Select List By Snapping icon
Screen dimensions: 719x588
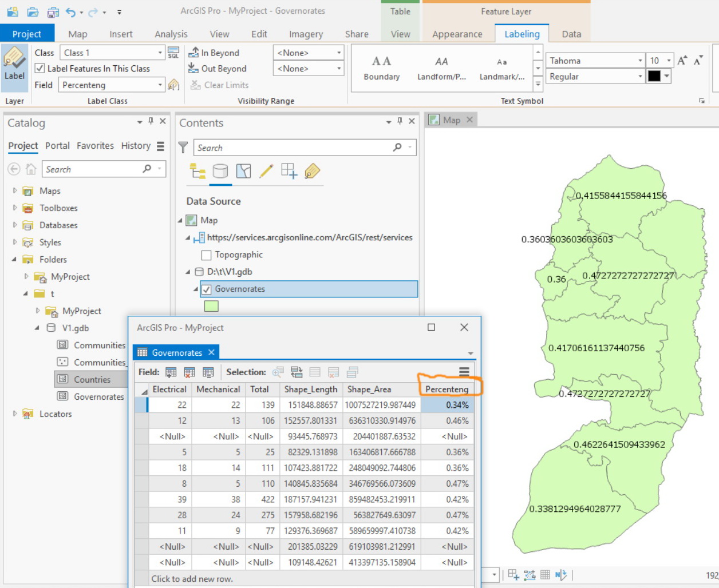pos(289,171)
